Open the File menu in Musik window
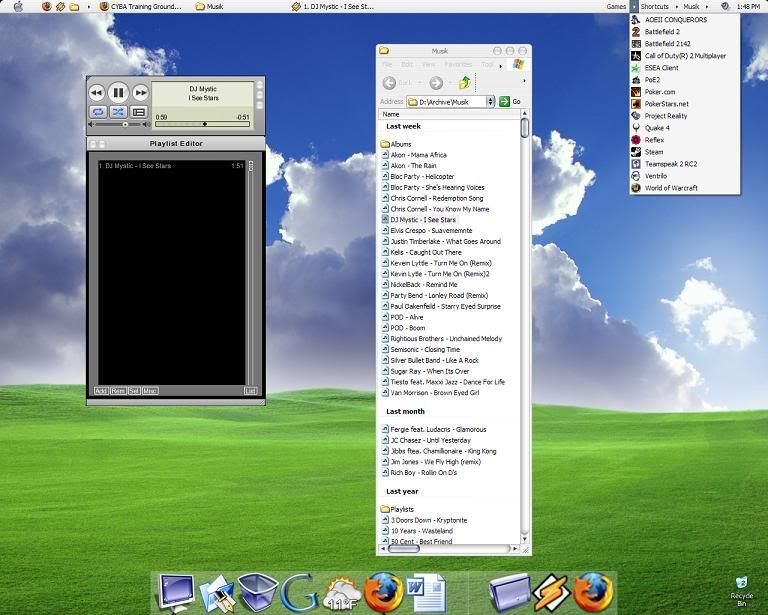This screenshot has width=768, height=615. pos(387,65)
